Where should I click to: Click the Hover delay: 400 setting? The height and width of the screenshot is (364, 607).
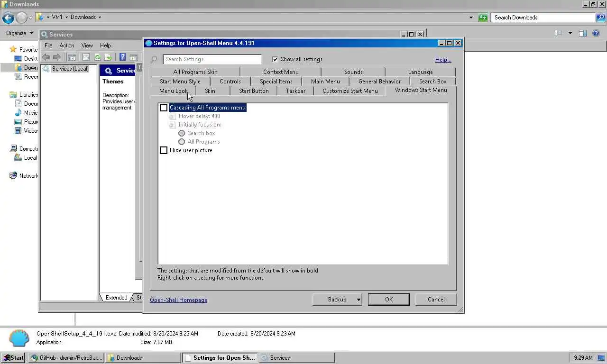(199, 116)
